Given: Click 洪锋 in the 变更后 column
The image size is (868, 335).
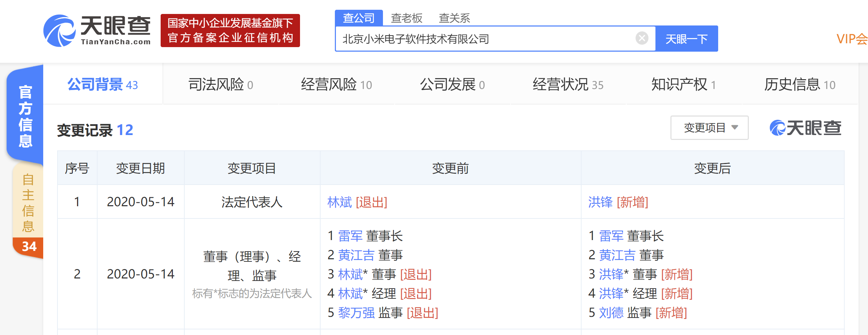Looking at the screenshot, I should (x=599, y=202).
